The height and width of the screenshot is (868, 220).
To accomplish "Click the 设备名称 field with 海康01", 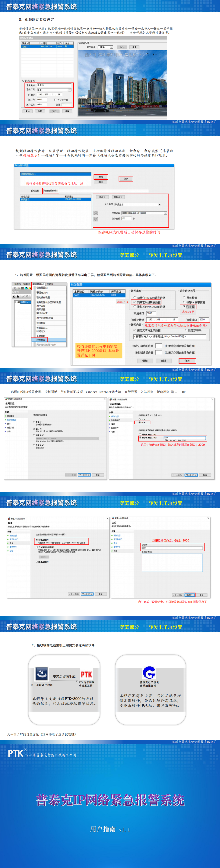I will pos(54,85).
